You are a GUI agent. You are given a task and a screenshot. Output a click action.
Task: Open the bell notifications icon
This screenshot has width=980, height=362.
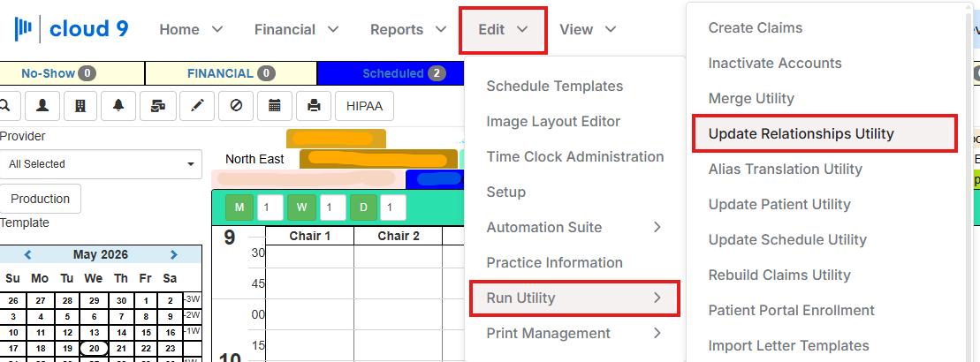pyautogui.click(x=118, y=106)
